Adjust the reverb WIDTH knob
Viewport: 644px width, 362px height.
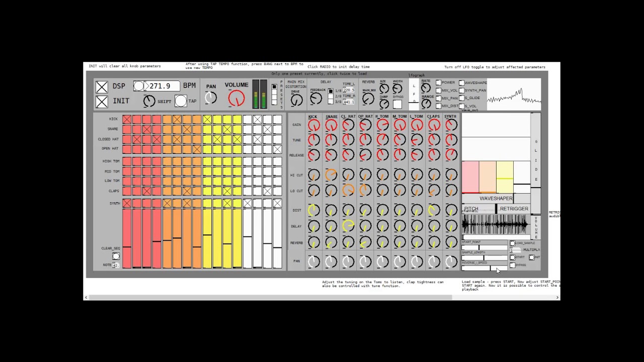(397, 89)
